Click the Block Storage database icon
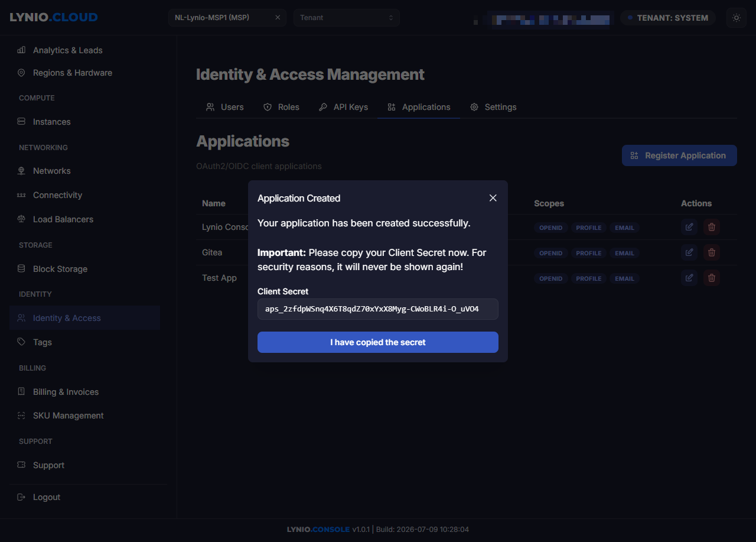 point(21,268)
